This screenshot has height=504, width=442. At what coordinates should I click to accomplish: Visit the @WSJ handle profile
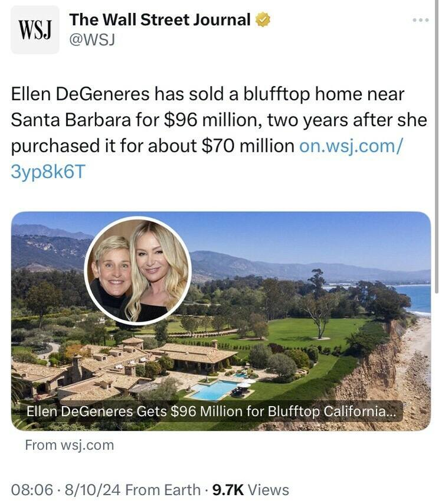tap(91, 40)
